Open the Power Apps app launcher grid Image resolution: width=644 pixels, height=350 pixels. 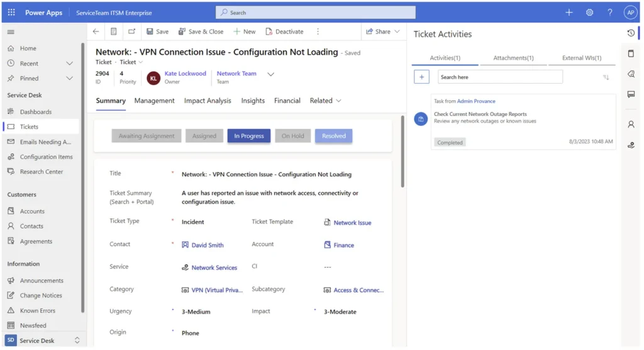tap(11, 13)
